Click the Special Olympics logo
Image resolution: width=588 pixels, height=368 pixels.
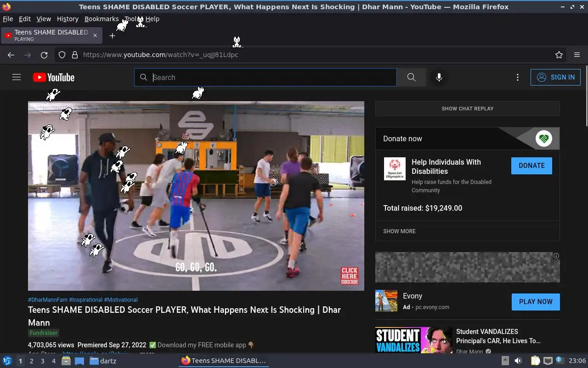[395, 169]
